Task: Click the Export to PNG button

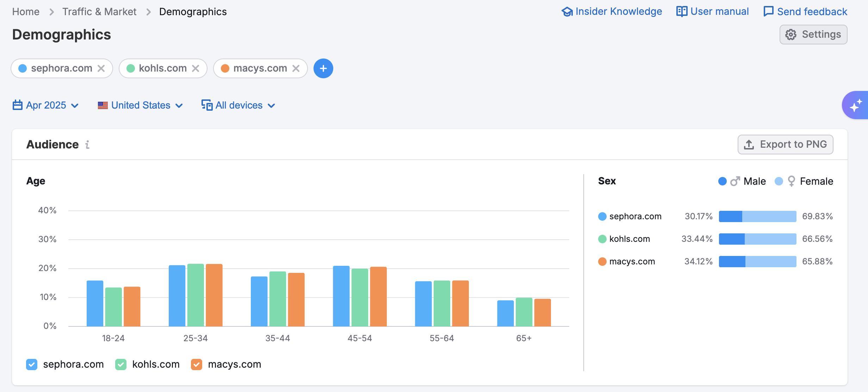Action: [x=785, y=145]
